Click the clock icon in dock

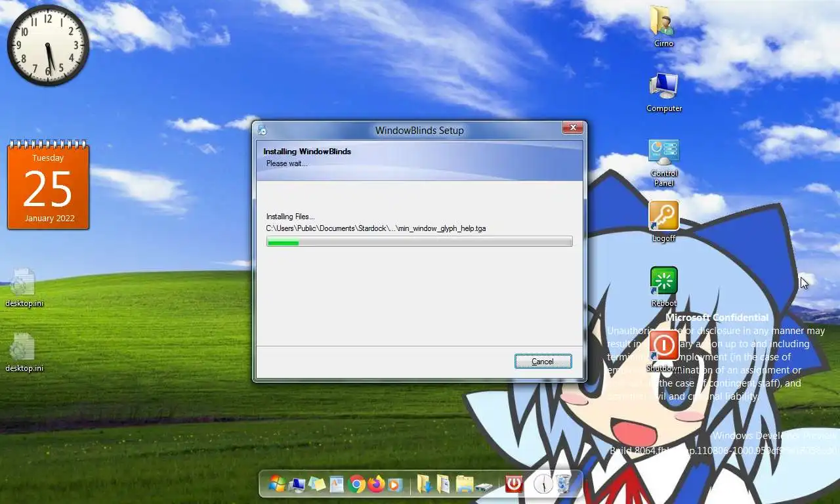click(543, 484)
